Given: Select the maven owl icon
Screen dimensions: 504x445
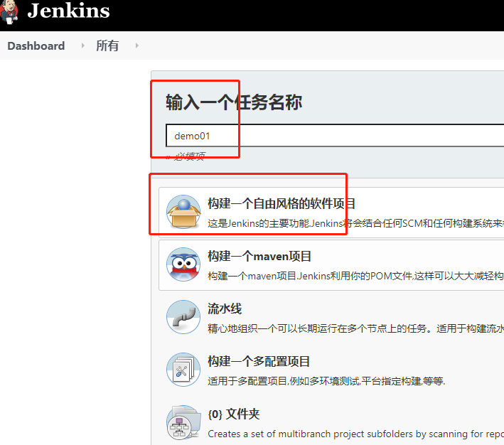Looking at the screenshot, I should click(183, 264).
